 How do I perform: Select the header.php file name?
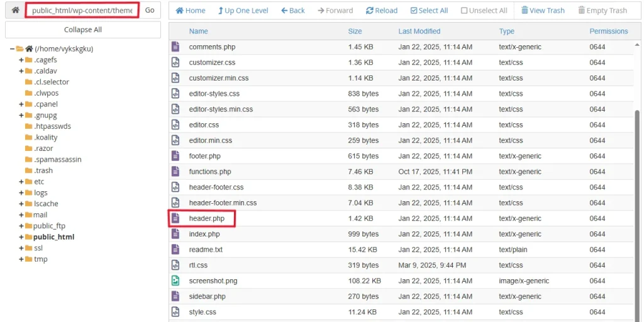tap(206, 218)
